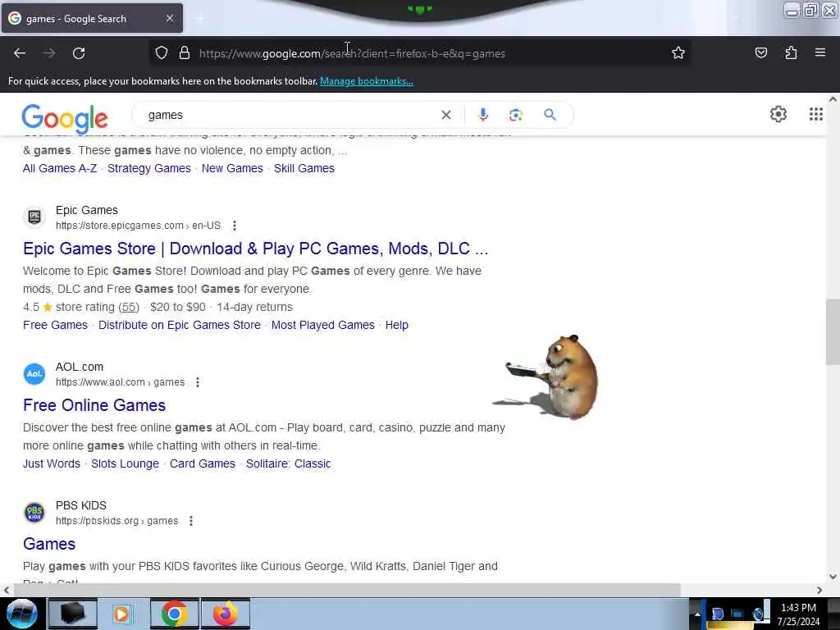Open the Firefox hamburger menu
This screenshot has height=630, width=840.
coord(819,53)
